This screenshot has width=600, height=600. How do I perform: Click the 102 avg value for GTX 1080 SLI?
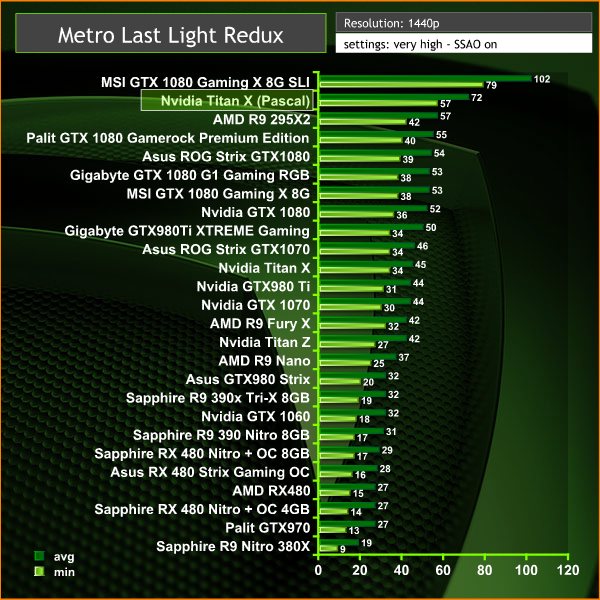point(542,79)
